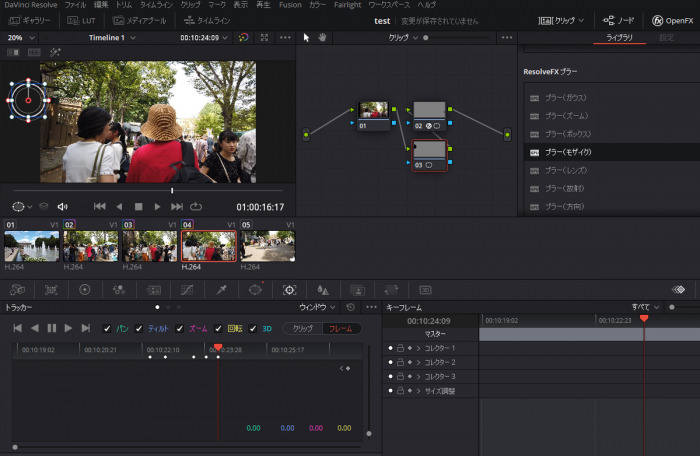Open the OpenFX panel
Image resolution: width=700 pixels, height=456 pixels.
coord(672,21)
